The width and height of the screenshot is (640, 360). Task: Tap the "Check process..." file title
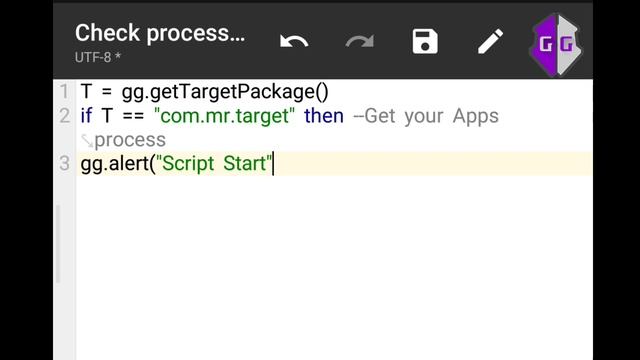[x=160, y=33]
